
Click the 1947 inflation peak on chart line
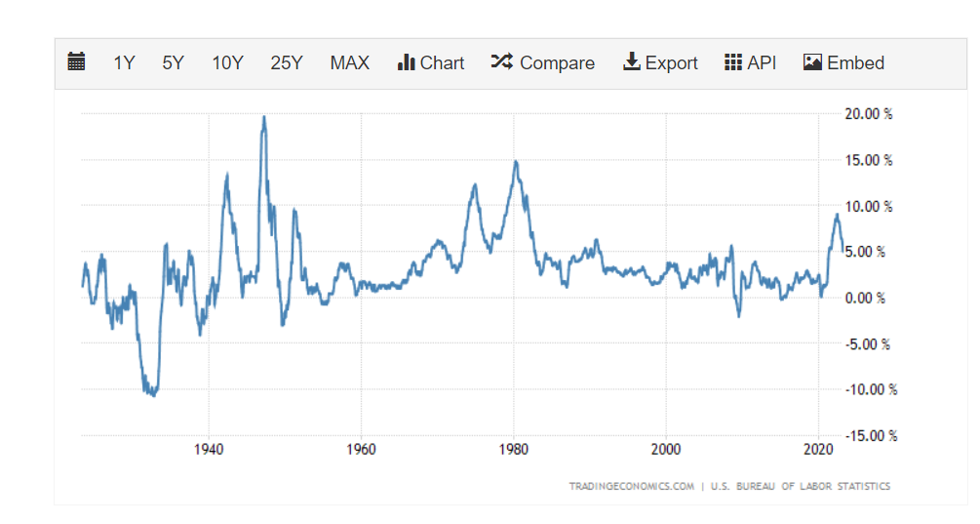pyautogui.click(x=263, y=117)
